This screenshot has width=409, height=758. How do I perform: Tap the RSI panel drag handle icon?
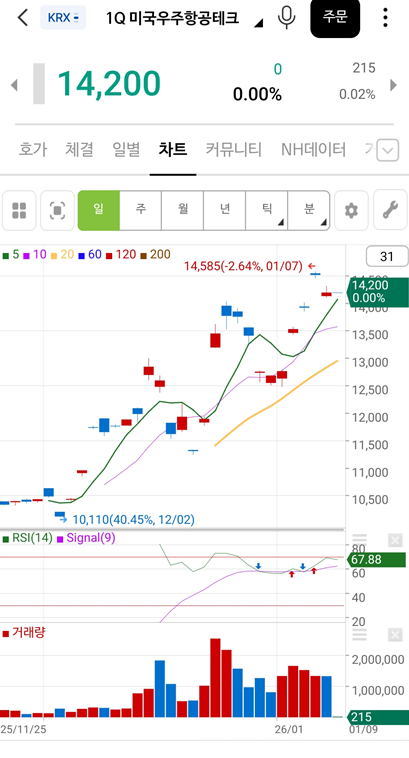pyautogui.click(x=360, y=540)
